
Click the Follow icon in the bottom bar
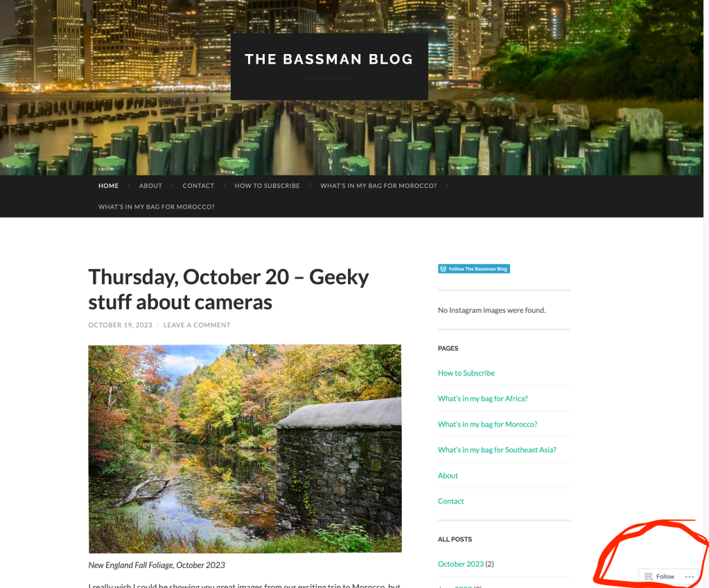click(649, 577)
